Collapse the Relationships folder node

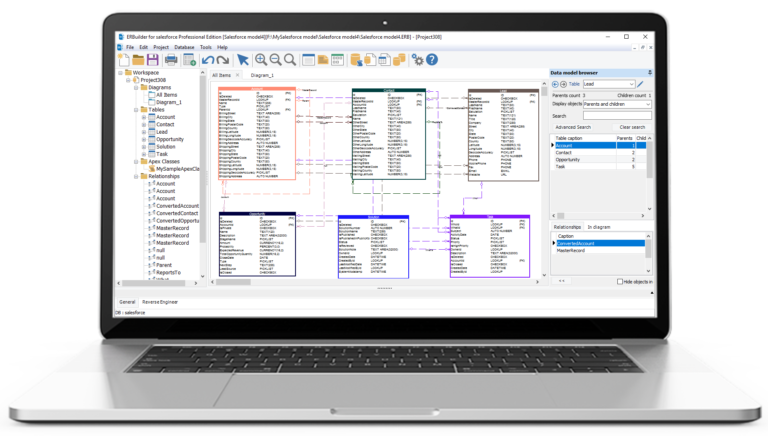pyautogui.click(x=136, y=176)
